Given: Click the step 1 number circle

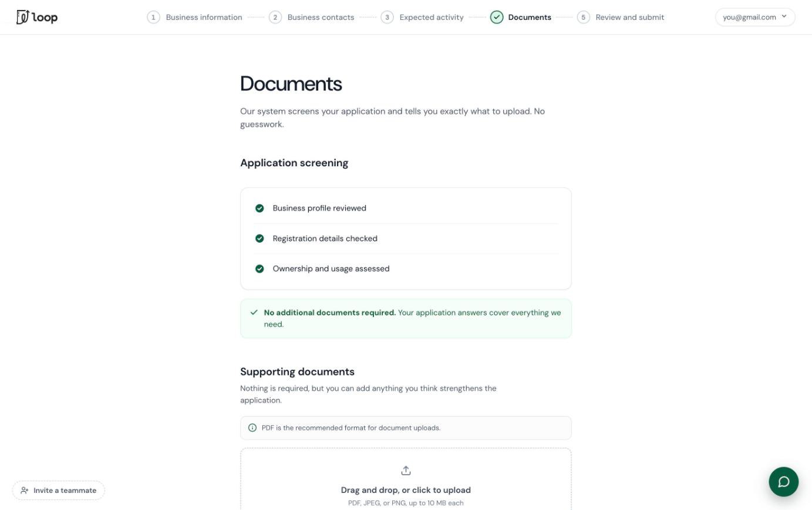Looking at the screenshot, I should pyautogui.click(x=153, y=17).
